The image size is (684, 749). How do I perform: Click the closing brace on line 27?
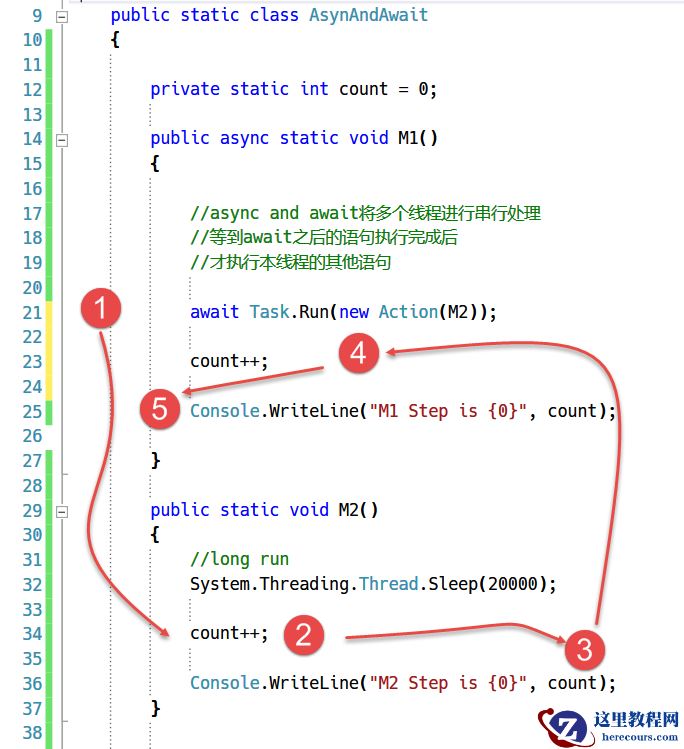pos(155,460)
